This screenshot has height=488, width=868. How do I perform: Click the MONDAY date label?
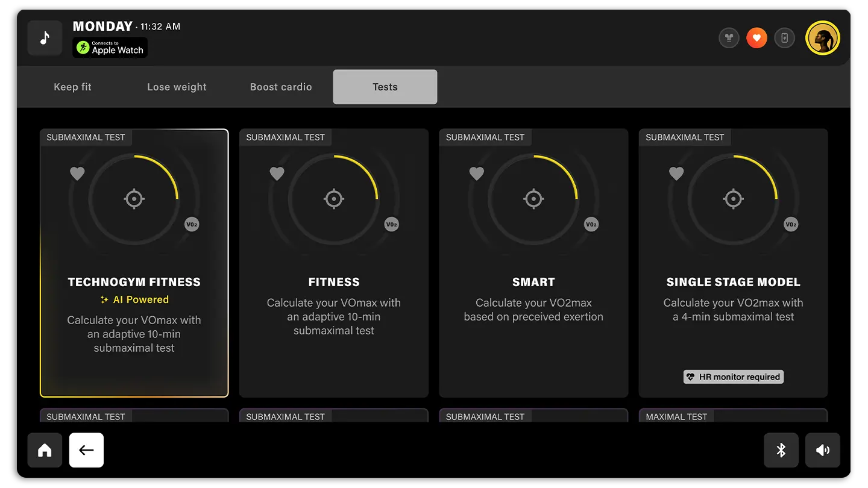point(102,27)
